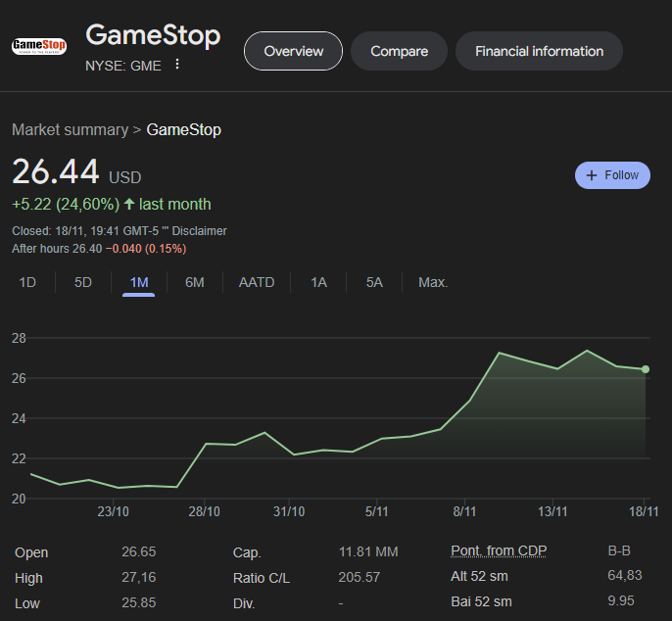
Task: Select the 6M time range
Action: click(x=195, y=282)
